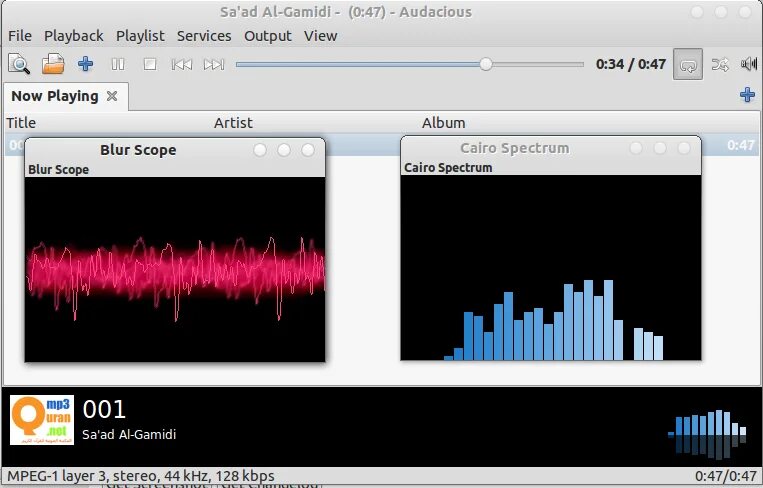Click the Cairo Spectrum bar visualization
The image size is (763, 488).
pos(551,268)
